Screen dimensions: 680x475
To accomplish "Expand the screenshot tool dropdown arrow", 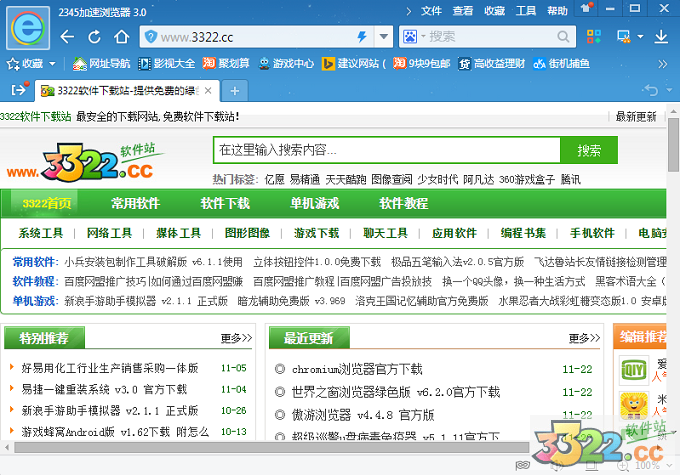I will [640, 37].
